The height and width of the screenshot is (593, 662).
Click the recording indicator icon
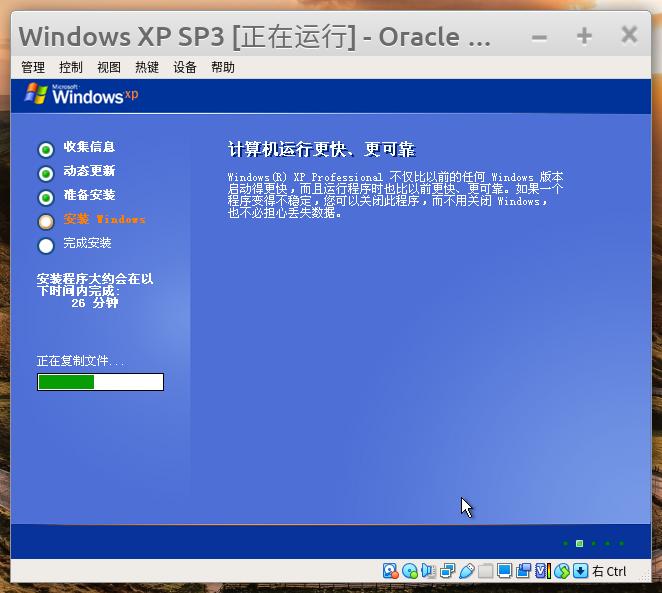[x=523, y=571]
